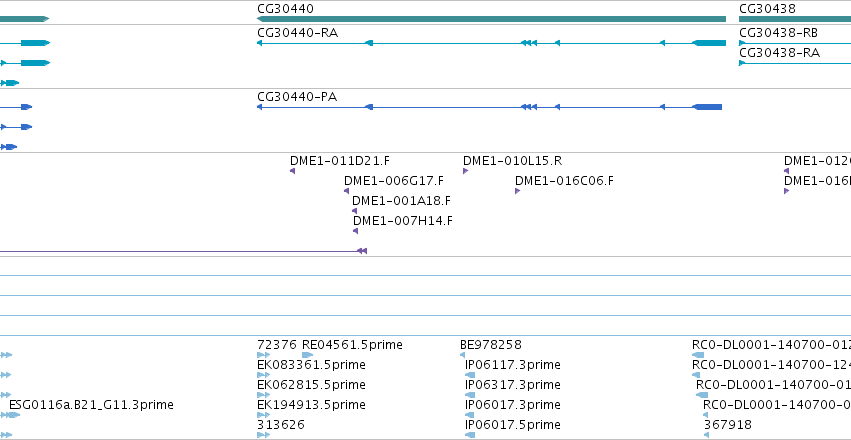
Task: Select feature DME1-010L15.R label
Action: point(512,161)
